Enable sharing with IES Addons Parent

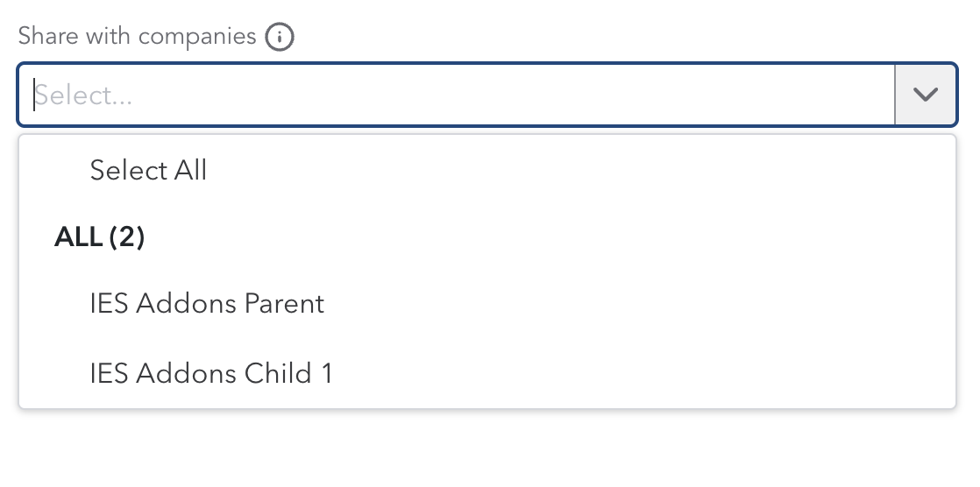click(x=207, y=304)
